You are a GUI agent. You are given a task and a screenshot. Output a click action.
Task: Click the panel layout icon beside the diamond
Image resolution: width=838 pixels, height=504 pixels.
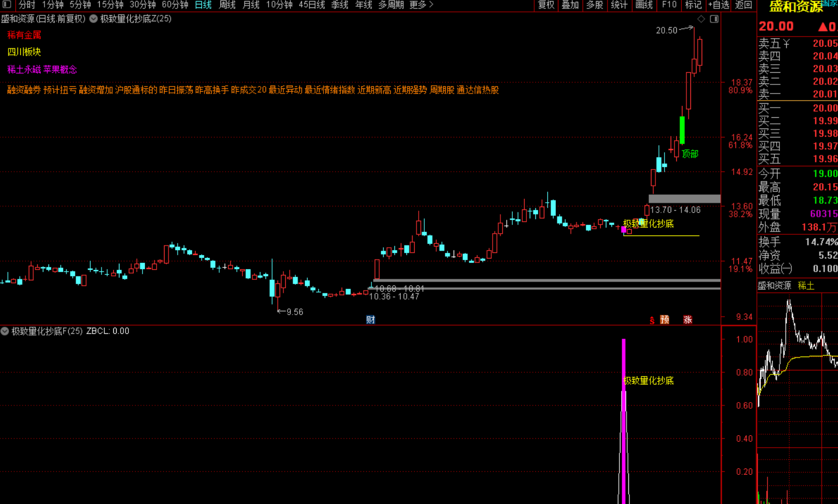point(714,19)
